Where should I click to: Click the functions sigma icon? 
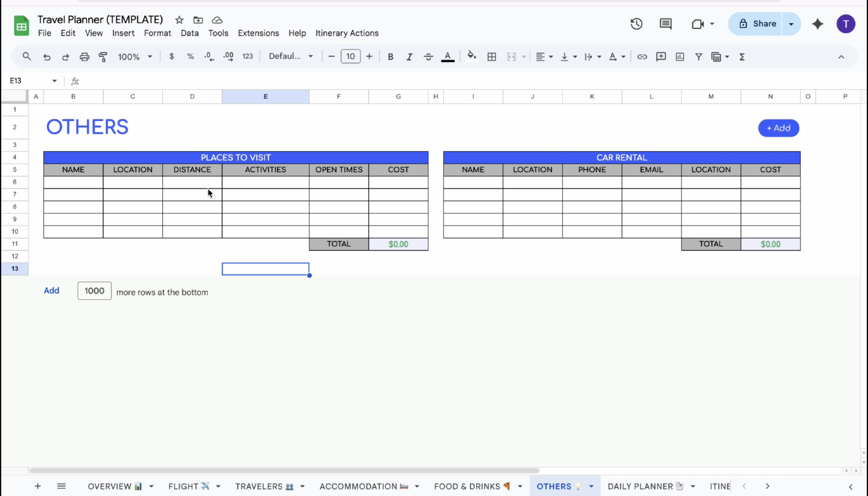pyautogui.click(x=742, y=57)
